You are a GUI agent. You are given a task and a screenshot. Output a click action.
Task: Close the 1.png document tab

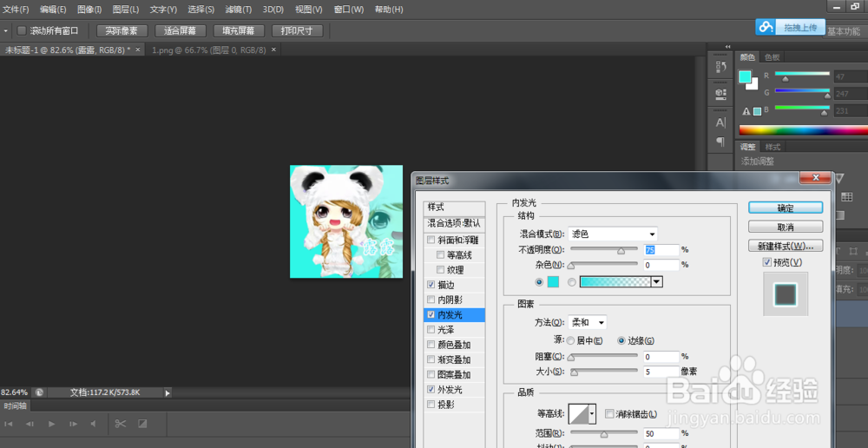(273, 49)
